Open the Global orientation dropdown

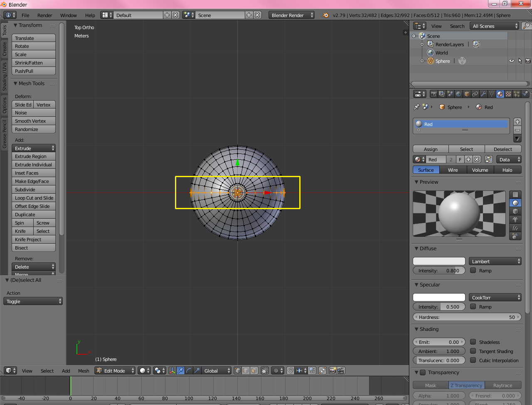[217, 370]
